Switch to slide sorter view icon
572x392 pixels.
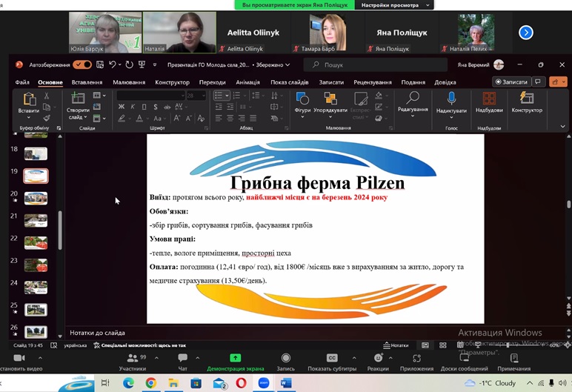coord(443,345)
